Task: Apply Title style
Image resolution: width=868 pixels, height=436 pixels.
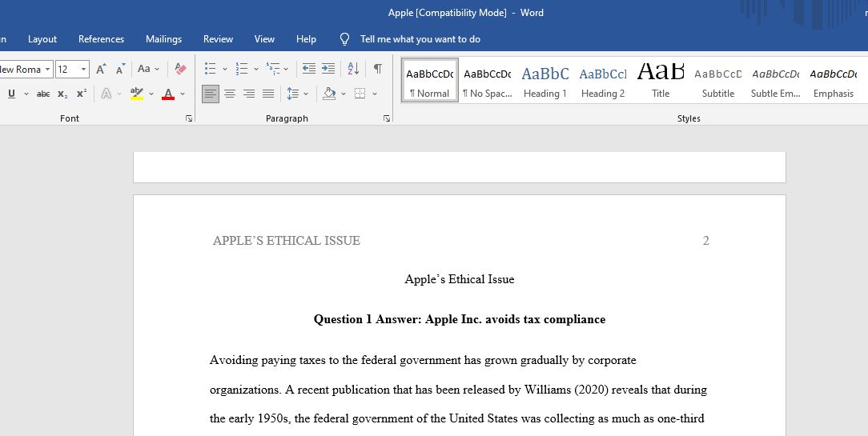Action: coord(661,80)
